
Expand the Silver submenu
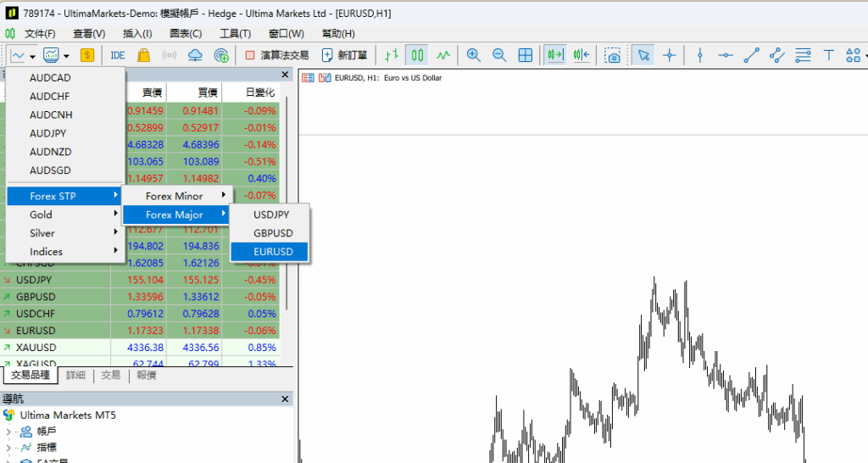point(65,233)
